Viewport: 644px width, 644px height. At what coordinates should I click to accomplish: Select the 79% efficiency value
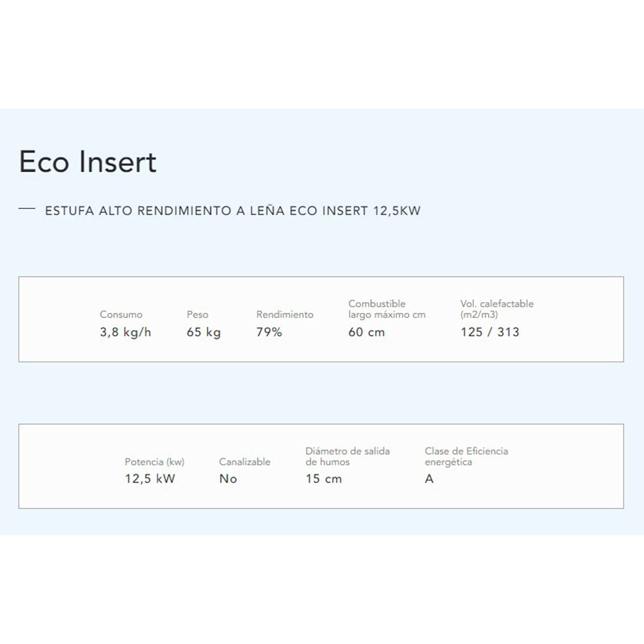click(x=269, y=332)
